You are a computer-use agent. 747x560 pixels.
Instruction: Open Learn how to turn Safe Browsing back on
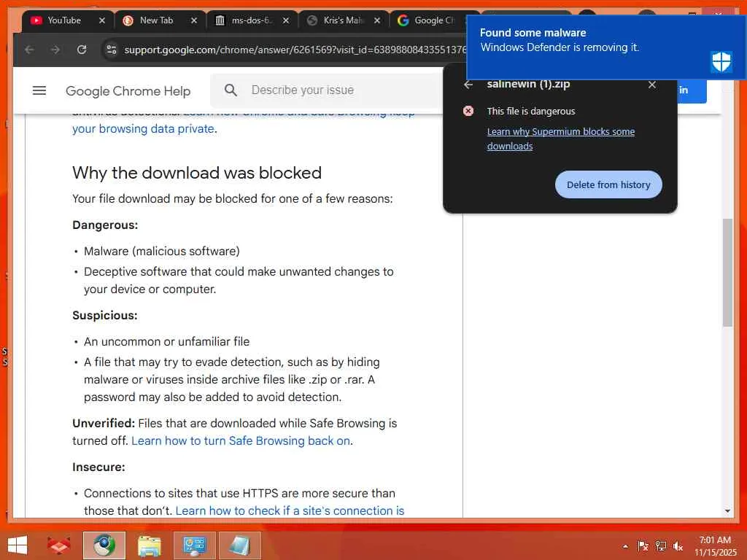coord(241,441)
